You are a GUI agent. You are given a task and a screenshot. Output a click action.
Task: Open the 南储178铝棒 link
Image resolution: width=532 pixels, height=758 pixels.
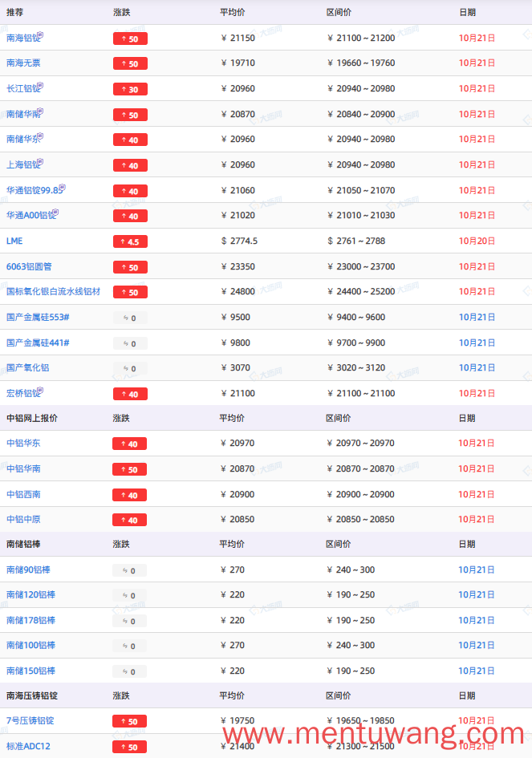[x=30, y=620]
